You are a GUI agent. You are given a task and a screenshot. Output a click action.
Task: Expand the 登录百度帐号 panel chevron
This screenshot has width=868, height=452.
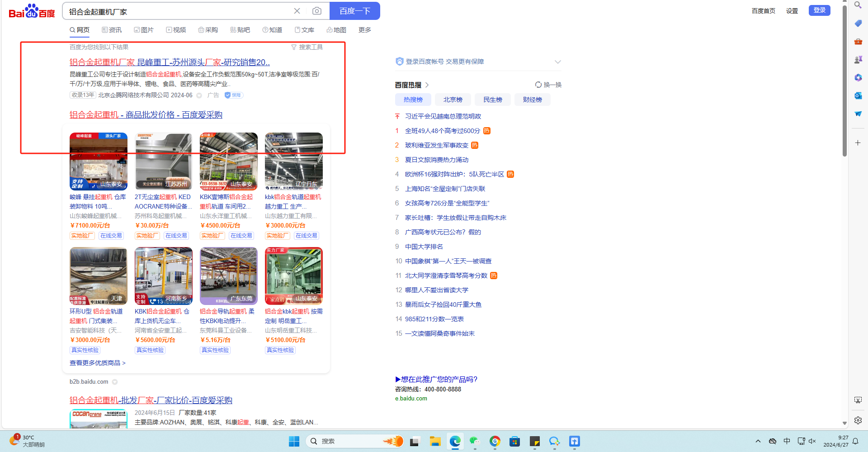click(x=558, y=62)
